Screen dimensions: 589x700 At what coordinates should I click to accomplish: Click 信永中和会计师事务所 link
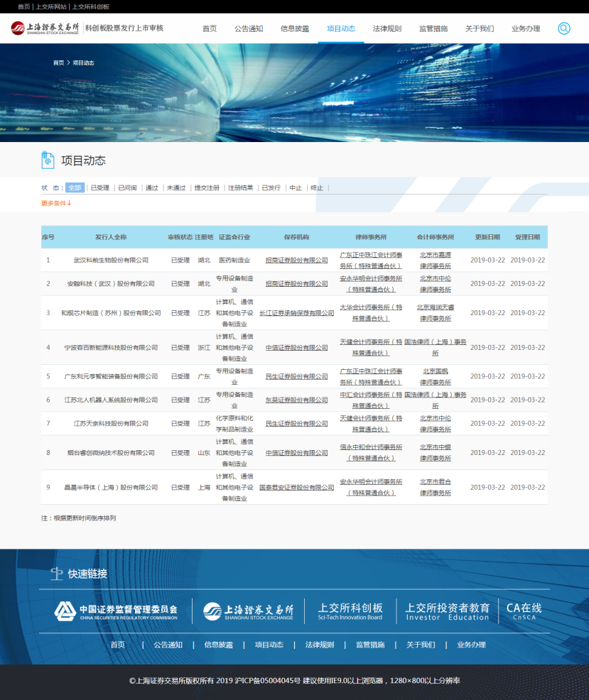pyautogui.click(x=371, y=453)
